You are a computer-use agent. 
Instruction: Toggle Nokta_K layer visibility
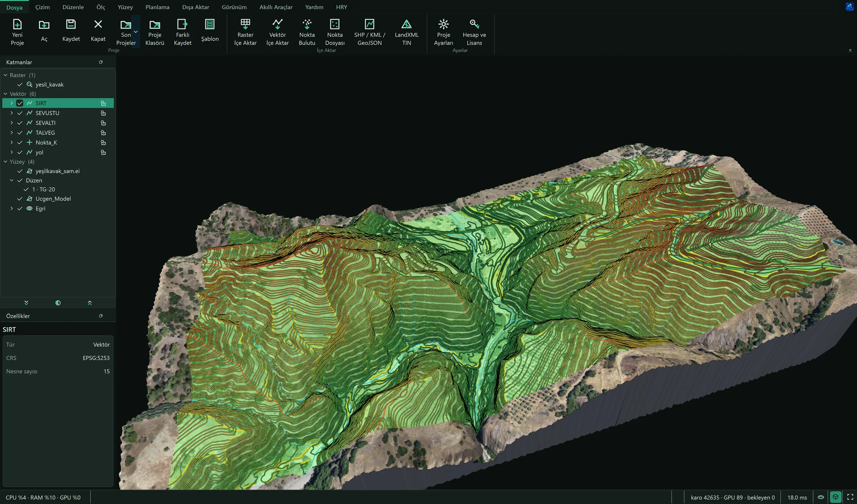point(20,142)
